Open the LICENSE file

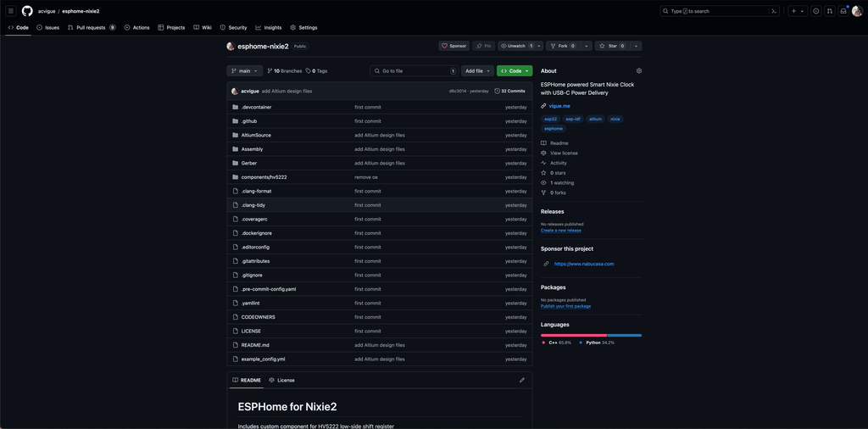[251, 331]
